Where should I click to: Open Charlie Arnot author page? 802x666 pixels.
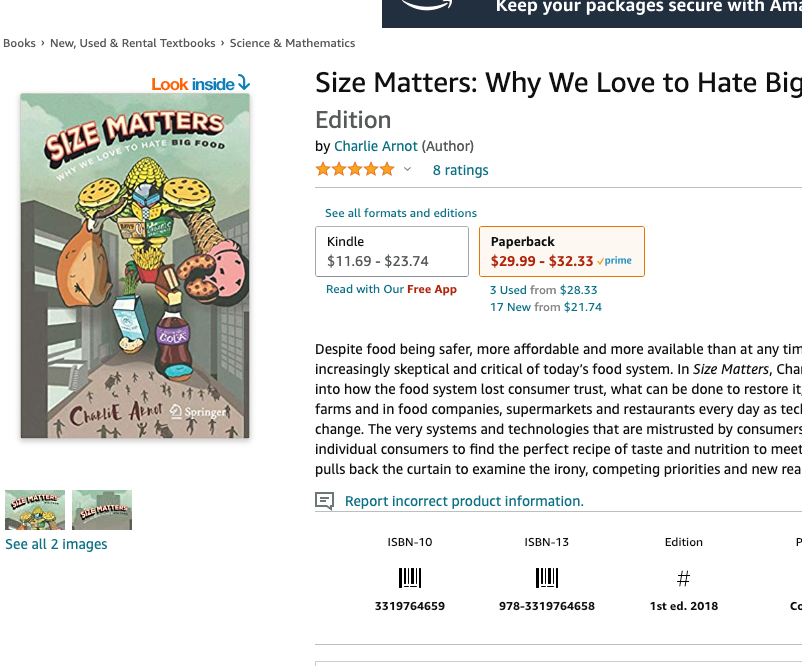click(376, 146)
